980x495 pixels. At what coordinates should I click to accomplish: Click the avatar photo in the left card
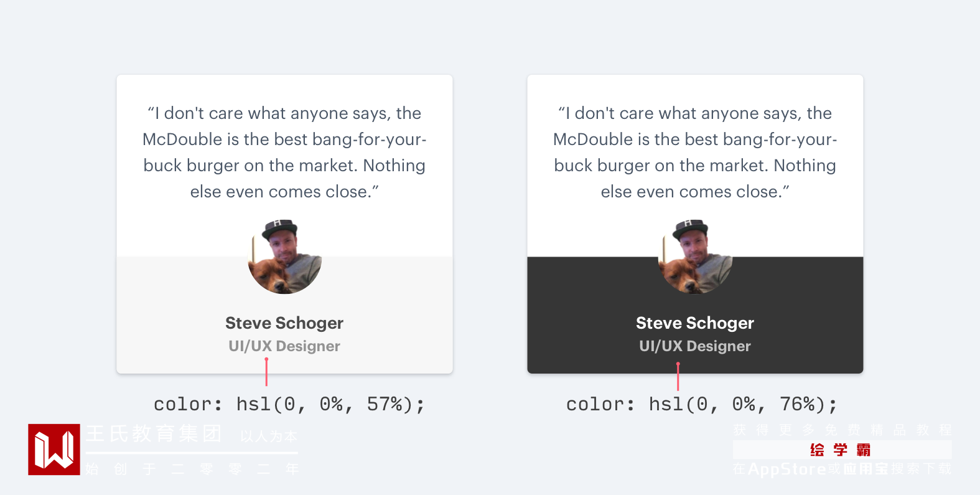coord(284,257)
